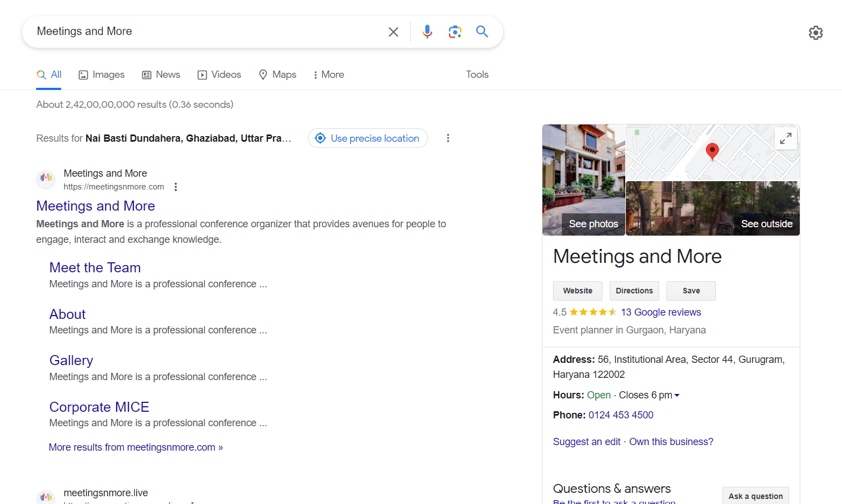Viewport: 842px width, 504px height.
Task: View the See photos thumbnail
Action: pos(584,180)
